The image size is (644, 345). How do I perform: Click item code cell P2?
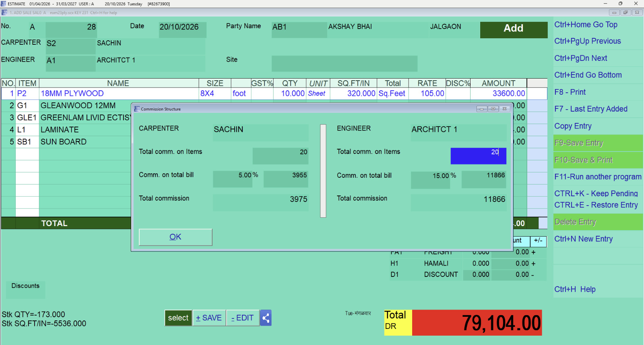pyautogui.click(x=27, y=94)
